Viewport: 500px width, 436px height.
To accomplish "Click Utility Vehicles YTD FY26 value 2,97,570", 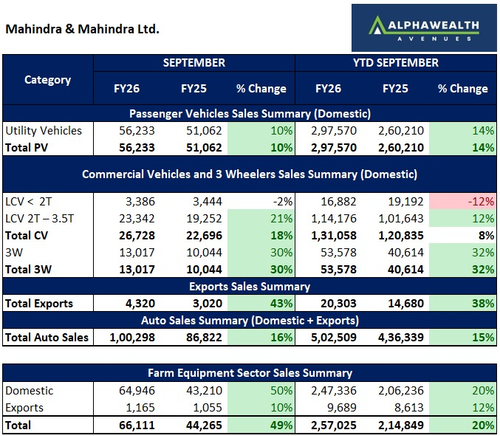I will pos(334,131).
